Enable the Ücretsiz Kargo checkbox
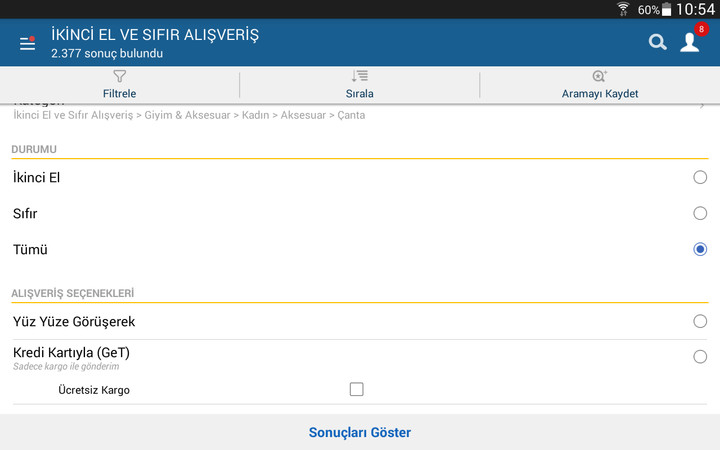The width and height of the screenshot is (720, 450). point(356,389)
